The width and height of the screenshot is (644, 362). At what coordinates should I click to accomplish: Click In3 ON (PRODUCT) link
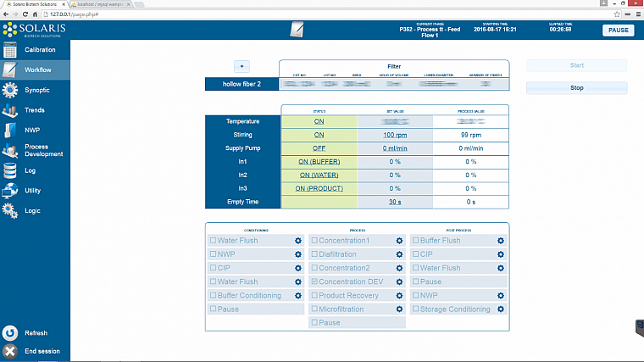pyautogui.click(x=319, y=188)
